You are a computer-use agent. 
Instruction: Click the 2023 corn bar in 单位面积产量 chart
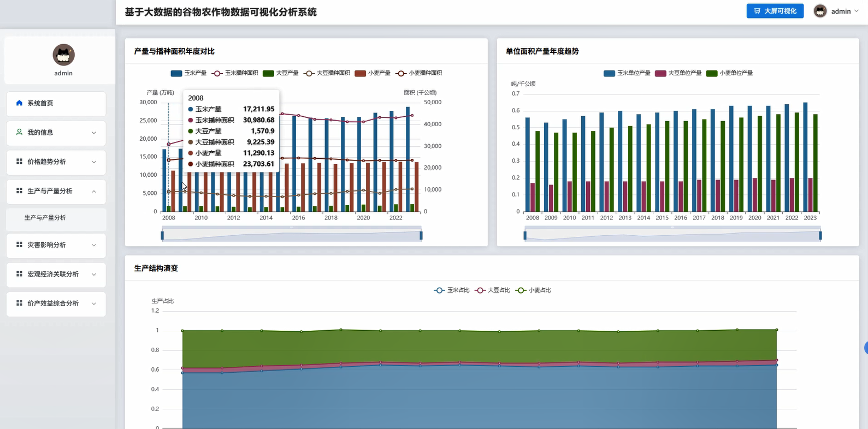click(x=805, y=157)
